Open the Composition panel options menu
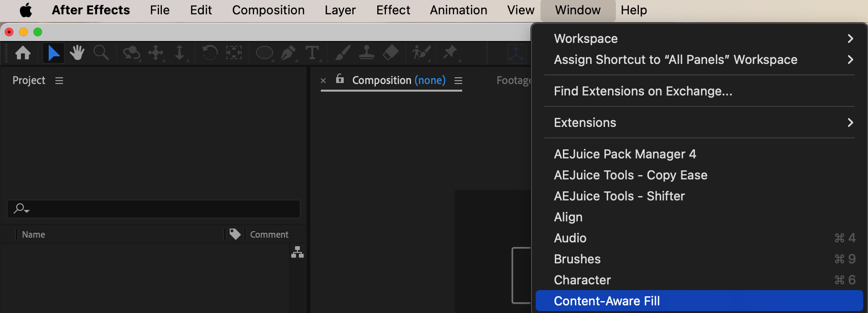This screenshot has width=868, height=313. [x=458, y=81]
